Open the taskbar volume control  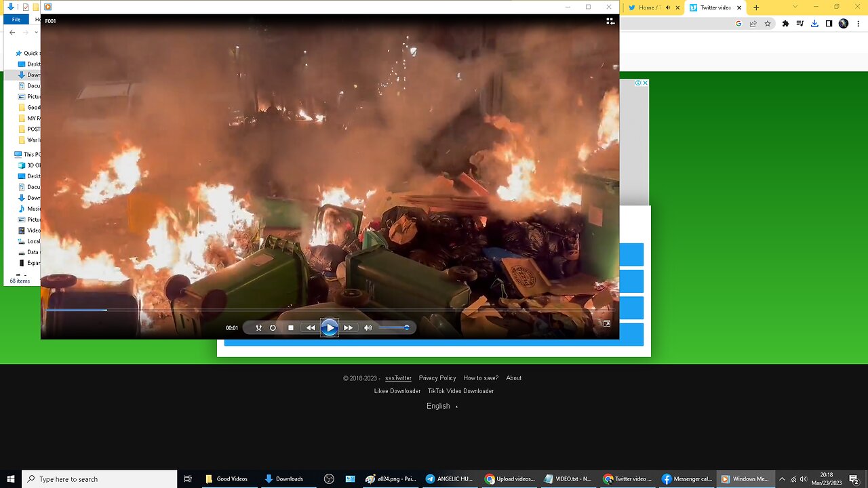pos(804,479)
